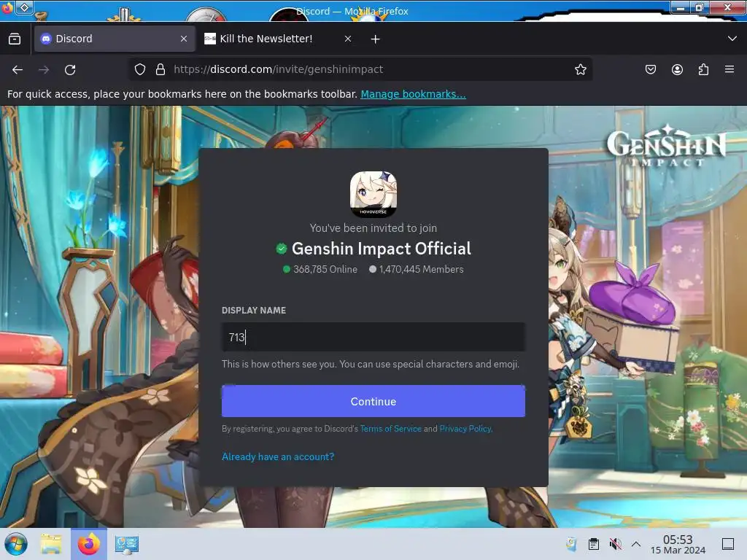
Task: Open Firefox View tab overview icon
Action: pyautogui.click(x=15, y=39)
